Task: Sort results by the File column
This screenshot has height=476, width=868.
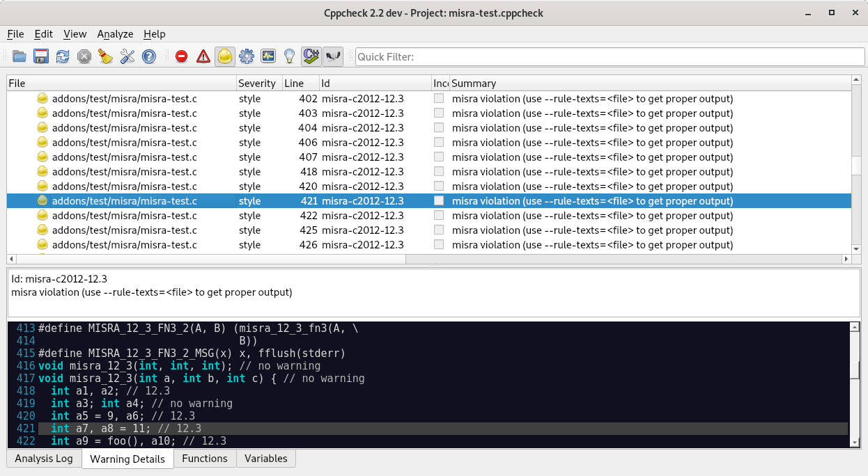Action: tap(122, 84)
